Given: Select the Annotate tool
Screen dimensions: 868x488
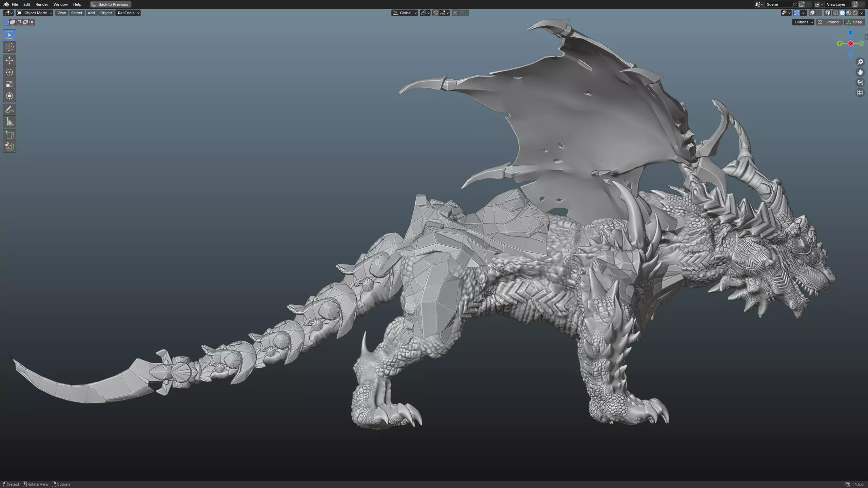Looking at the screenshot, I should (x=9, y=109).
